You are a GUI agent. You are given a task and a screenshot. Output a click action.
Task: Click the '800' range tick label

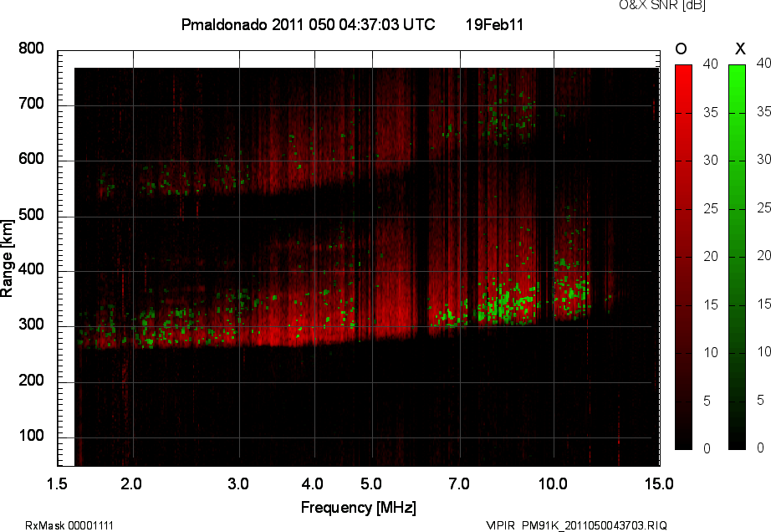tap(31, 49)
